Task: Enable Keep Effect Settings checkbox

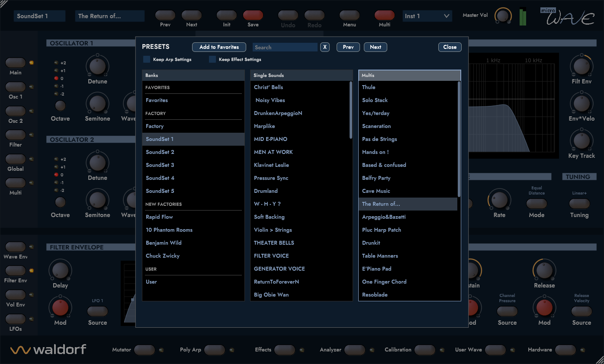Action: pyautogui.click(x=212, y=59)
